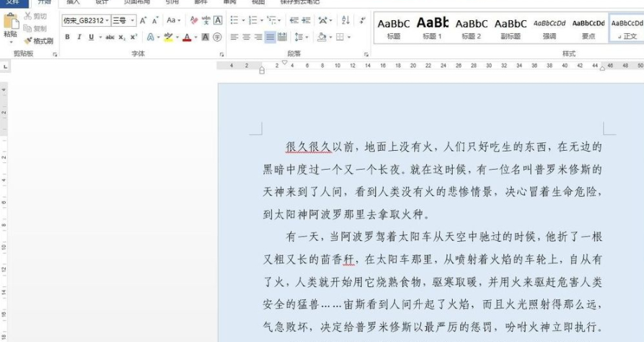Open Text Effects (glowing A) menu
Viewport: 644px width, 342px height.
[x=150, y=37]
